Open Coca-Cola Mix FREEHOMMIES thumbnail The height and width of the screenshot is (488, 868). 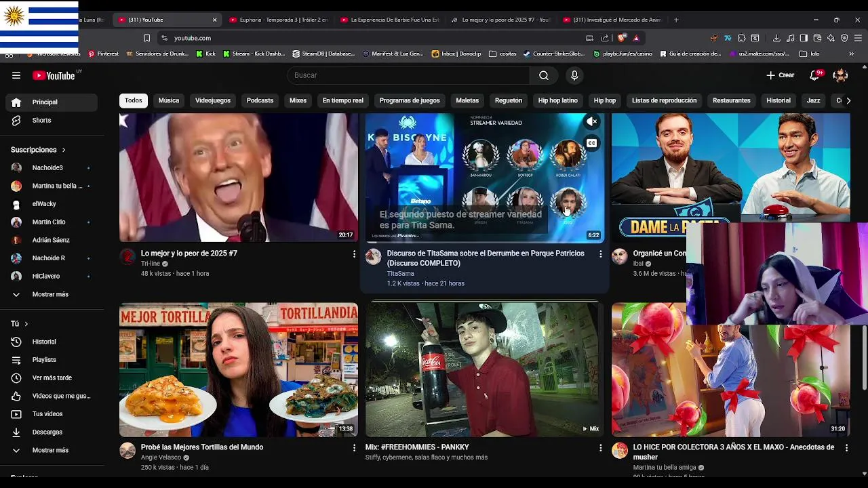[x=484, y=369]
